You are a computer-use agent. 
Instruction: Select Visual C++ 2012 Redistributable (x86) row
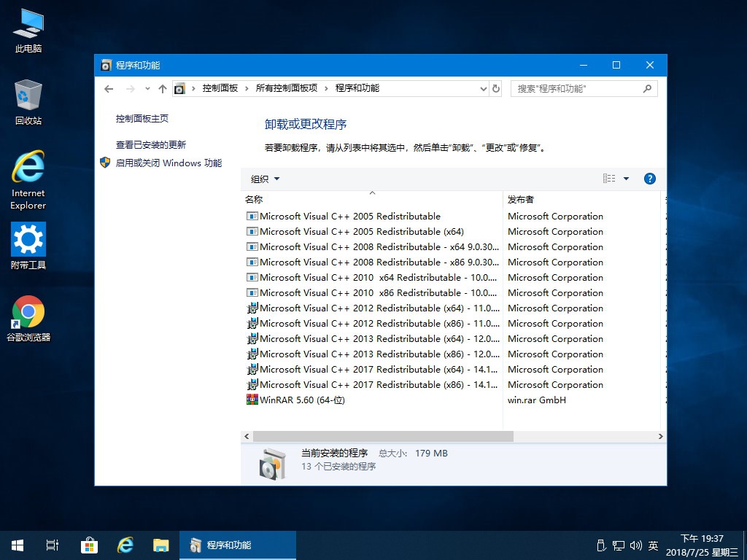372,323
